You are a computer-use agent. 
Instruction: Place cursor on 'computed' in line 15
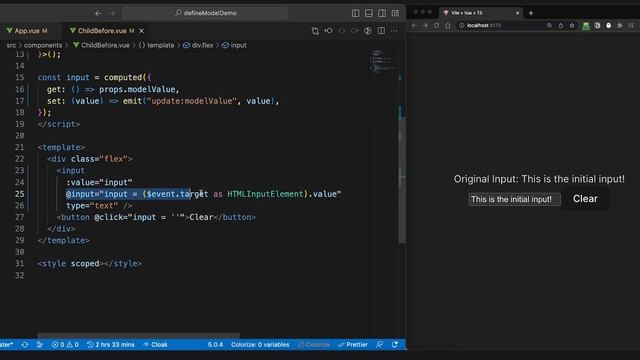pyautogui.click(x=123, y=77)
